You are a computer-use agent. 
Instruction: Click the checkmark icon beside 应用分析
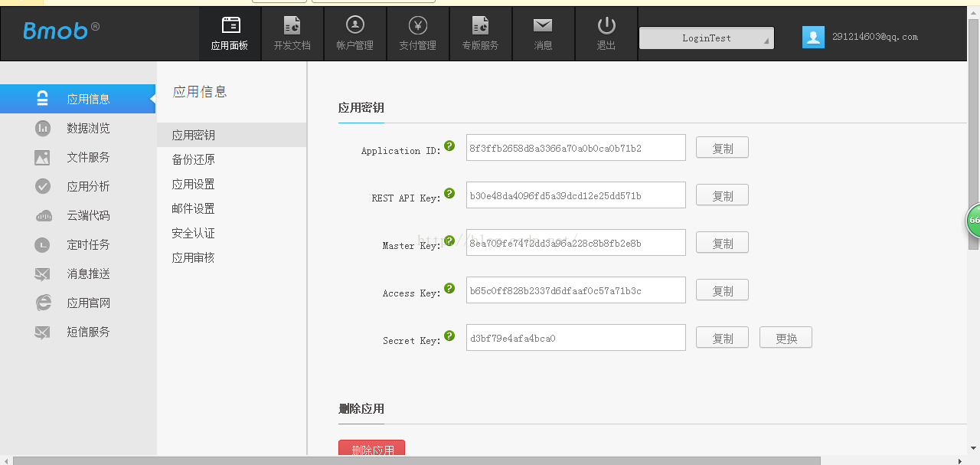tap(43, 186)
